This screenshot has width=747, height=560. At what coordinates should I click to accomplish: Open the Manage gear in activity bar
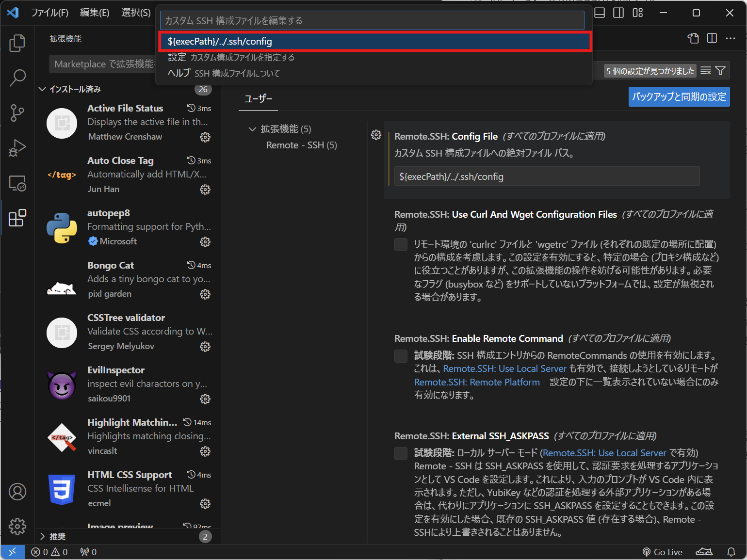pyautogui.click(x=17, y=527)
